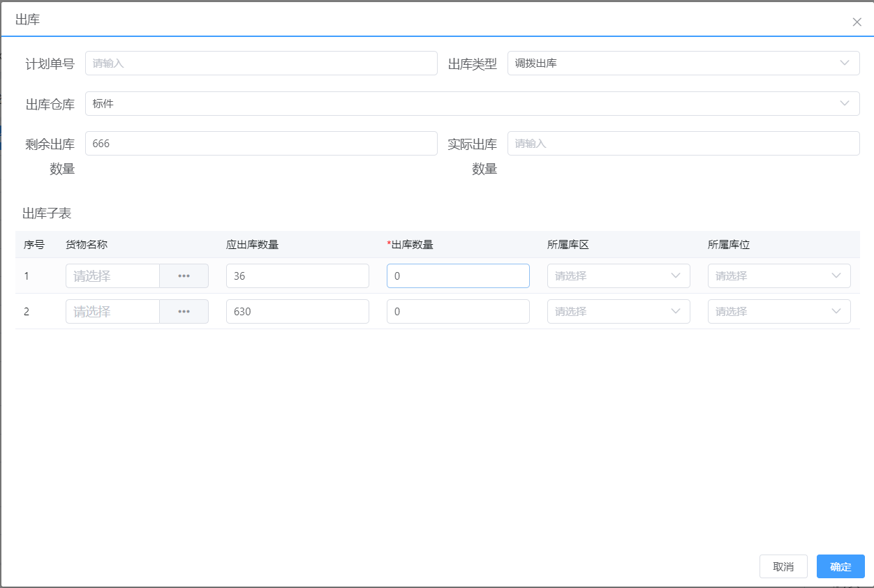The height and width of the screenshot is (588, 874).
Task: Focus the 出库数量 field in row 1
Action: [x=458, y=276]
